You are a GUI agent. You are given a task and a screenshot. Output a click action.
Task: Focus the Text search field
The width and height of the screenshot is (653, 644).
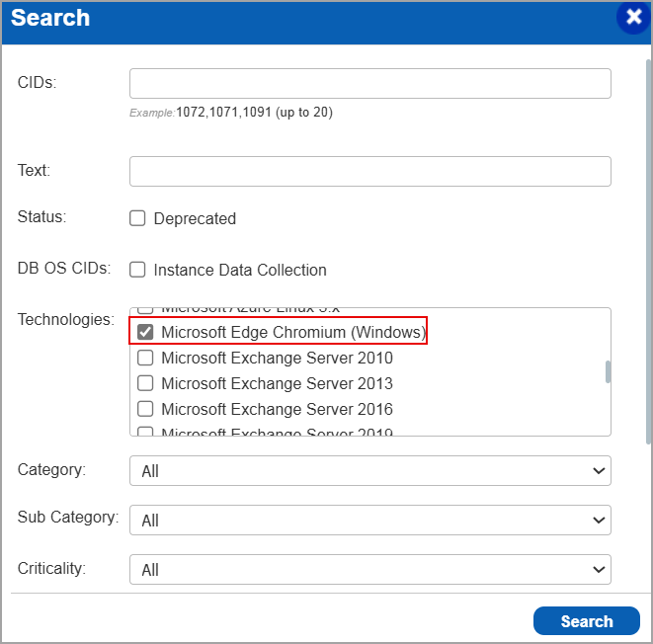pos(369,171)
